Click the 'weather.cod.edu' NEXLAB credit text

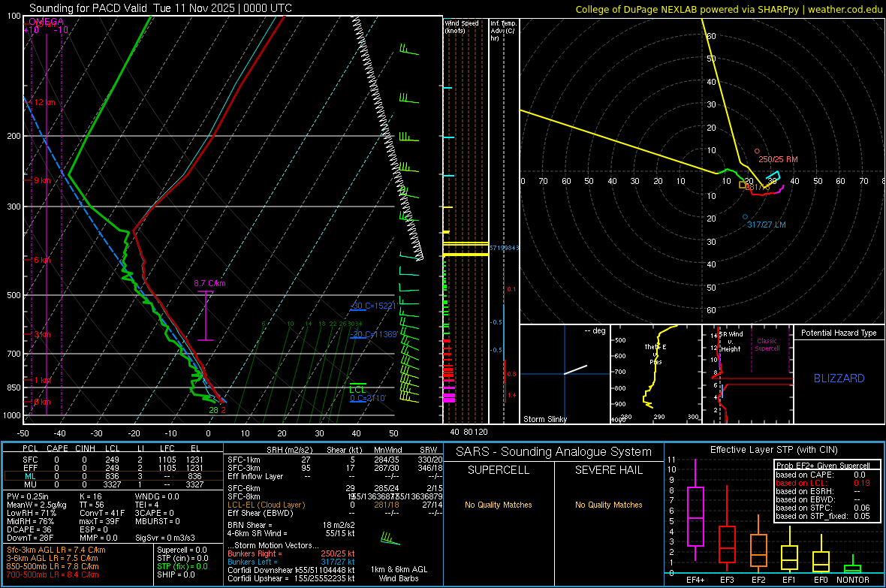point(845,10)
